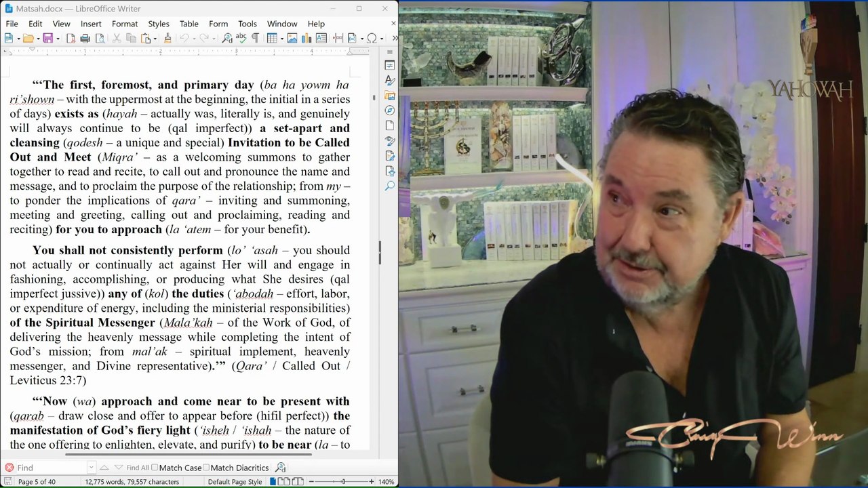Screen dimensions: 868x488
Task: Find the next match with down arrow
Action: tap(119, 468)
